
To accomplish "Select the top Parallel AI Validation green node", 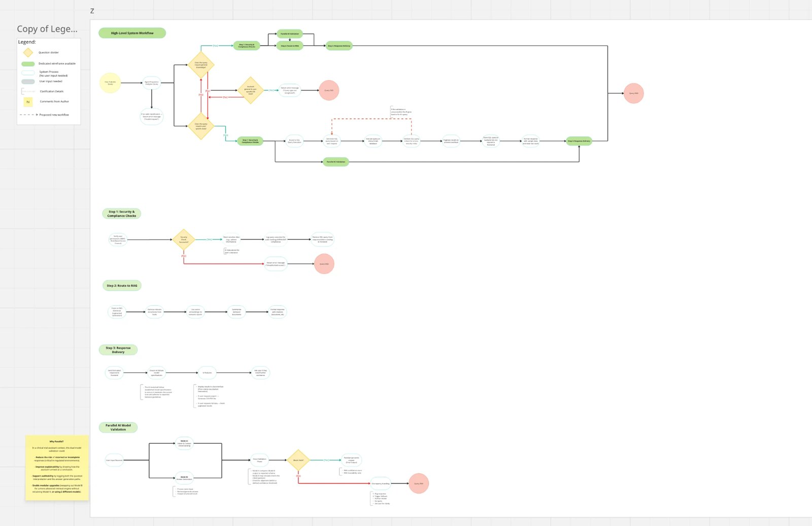I will point(290,34).
